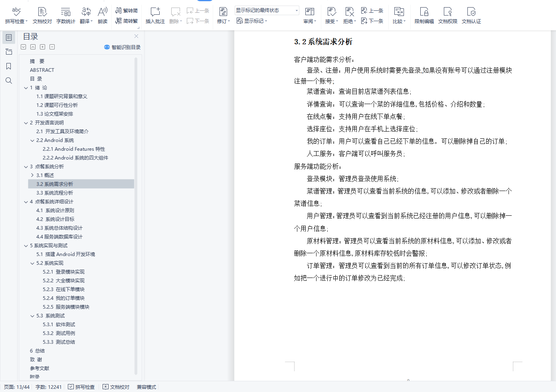Collapse the 2.2 Android 系统 node
Viewport: 556px width, 392px height.
[32, 140]
